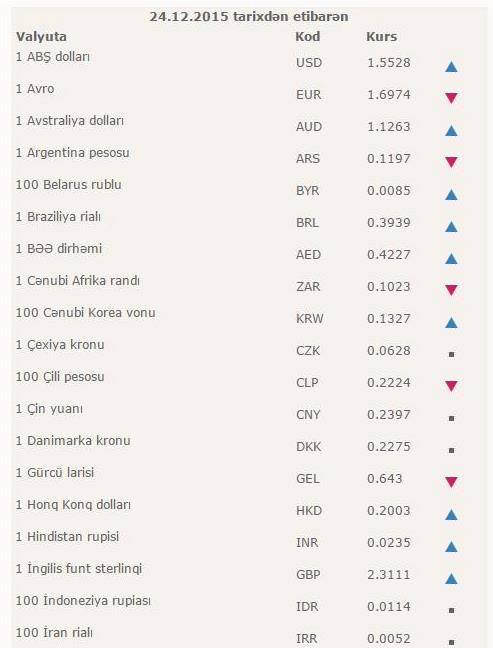Screen dimensions: 493x648
Task: Click the gray square marker beside CNY
Action: tap(451, 418)
